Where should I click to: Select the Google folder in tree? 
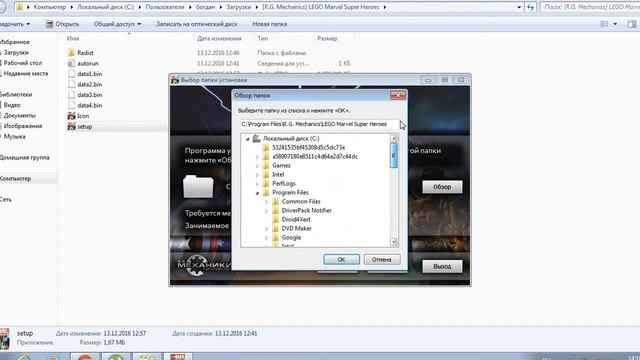pos(291,237)
